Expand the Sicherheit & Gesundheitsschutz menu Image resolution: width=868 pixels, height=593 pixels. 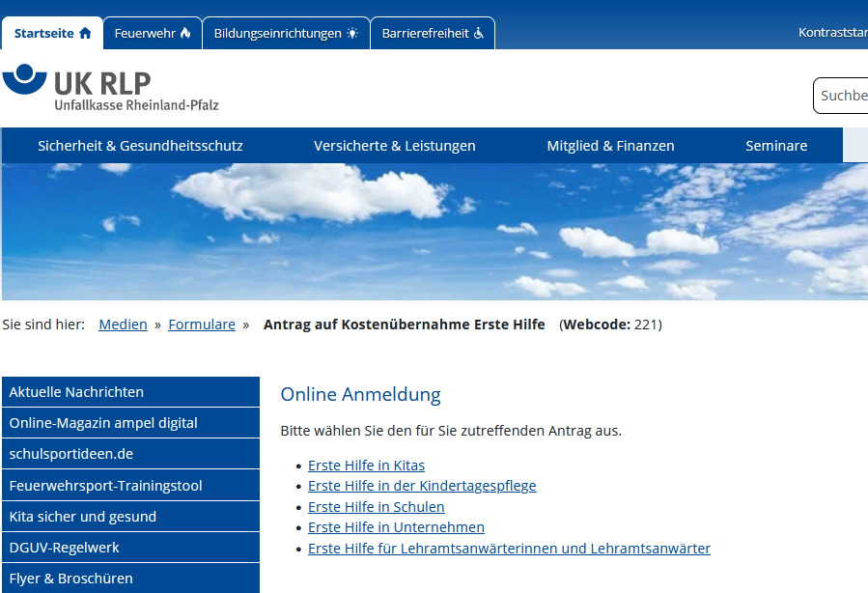click(x=140, y=146)
